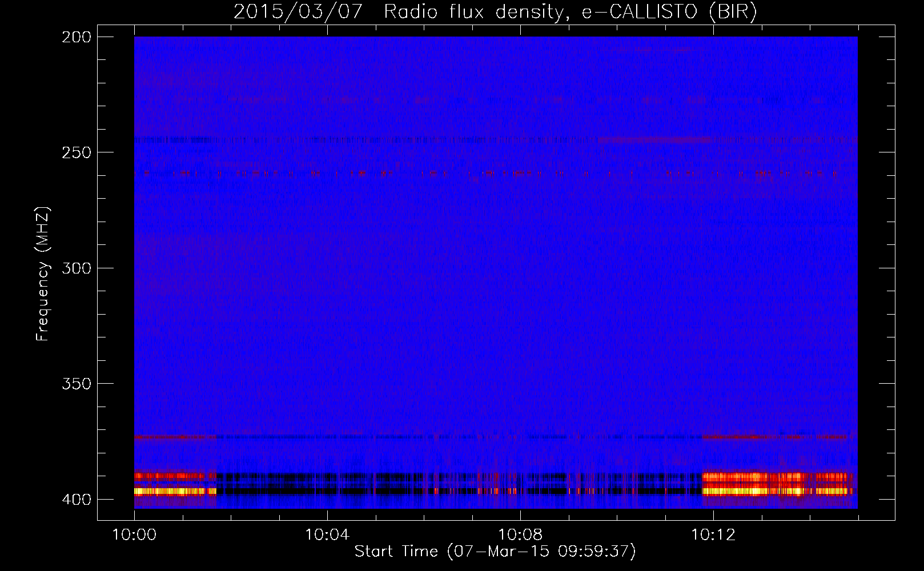Click the '10:04' time tick label
Screen dimensions: 924x571
click(x=327, y=535)
